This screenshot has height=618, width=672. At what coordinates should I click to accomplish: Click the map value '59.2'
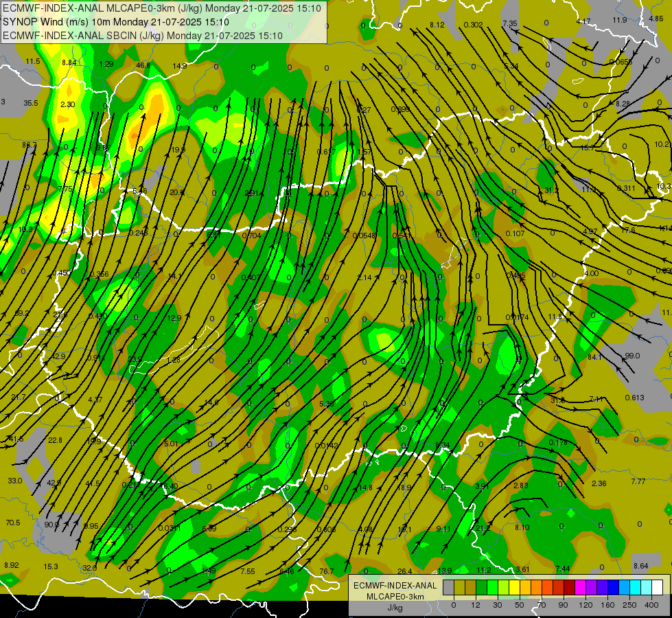click(22, 313)
